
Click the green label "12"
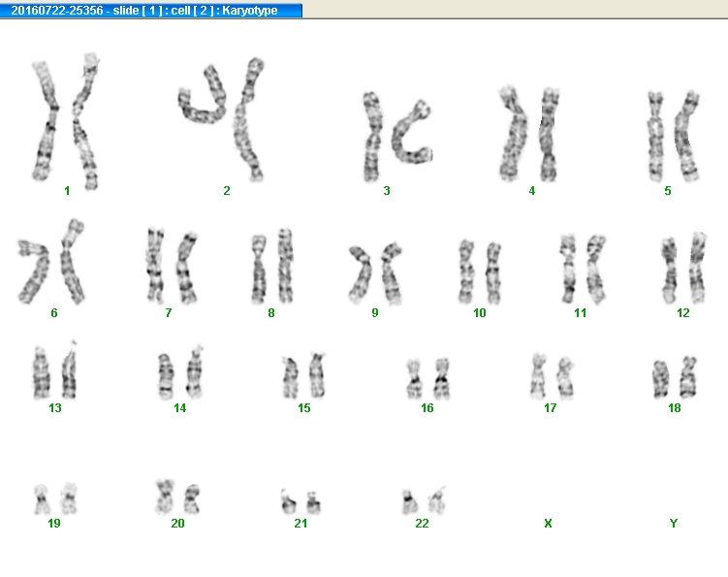pos(683,313)
